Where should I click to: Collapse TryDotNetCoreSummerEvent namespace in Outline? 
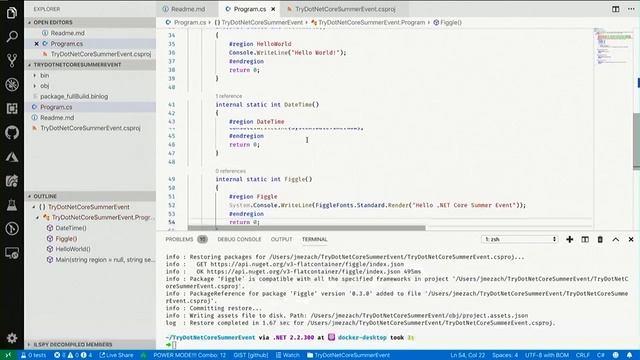[x=34, y=207]
